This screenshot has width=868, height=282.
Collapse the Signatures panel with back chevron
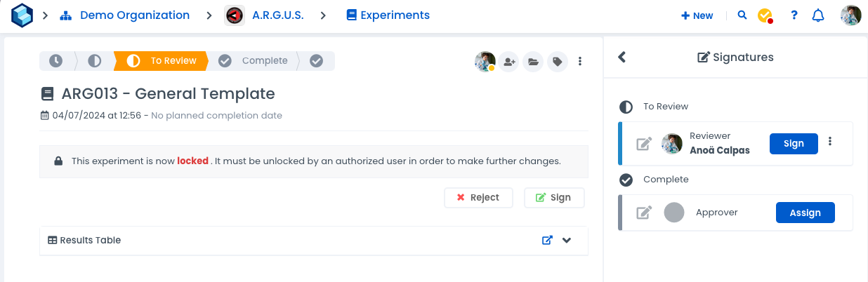(x=622, y=58)
